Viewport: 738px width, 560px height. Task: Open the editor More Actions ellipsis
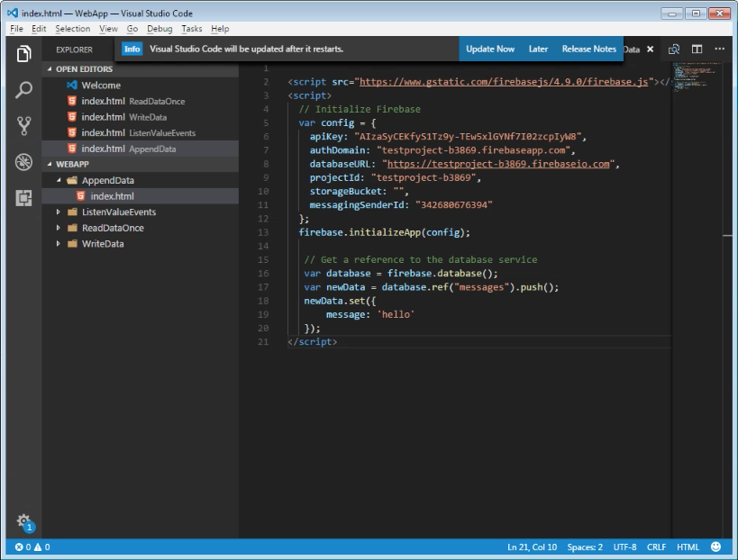pyautogui.click(x=720, y=49)
